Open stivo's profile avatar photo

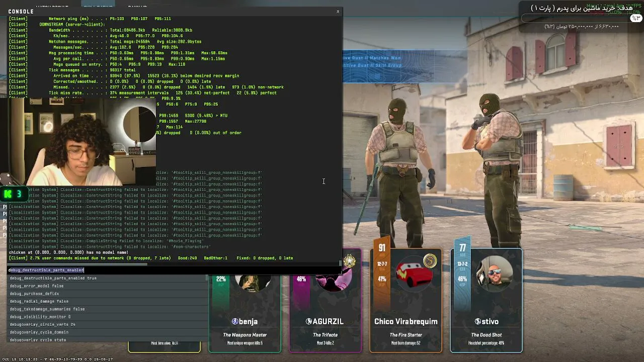coord(495,275)
